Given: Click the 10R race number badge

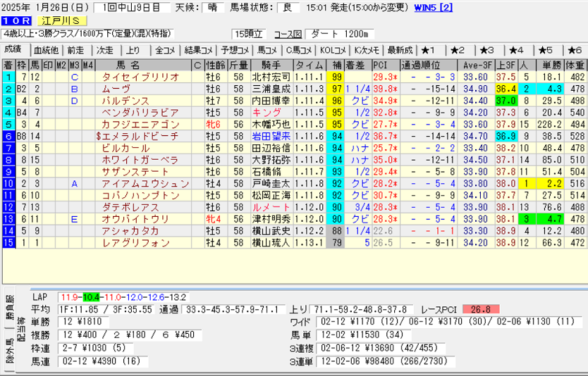Looking at the screenshot, I should pos(16,21).
